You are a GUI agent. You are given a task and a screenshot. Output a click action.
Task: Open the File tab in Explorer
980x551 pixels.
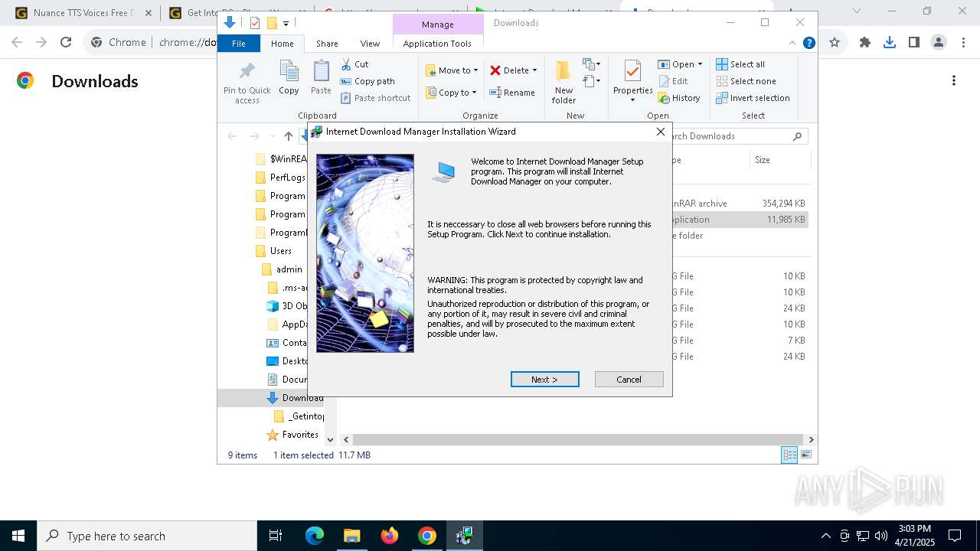coord(239,44)
